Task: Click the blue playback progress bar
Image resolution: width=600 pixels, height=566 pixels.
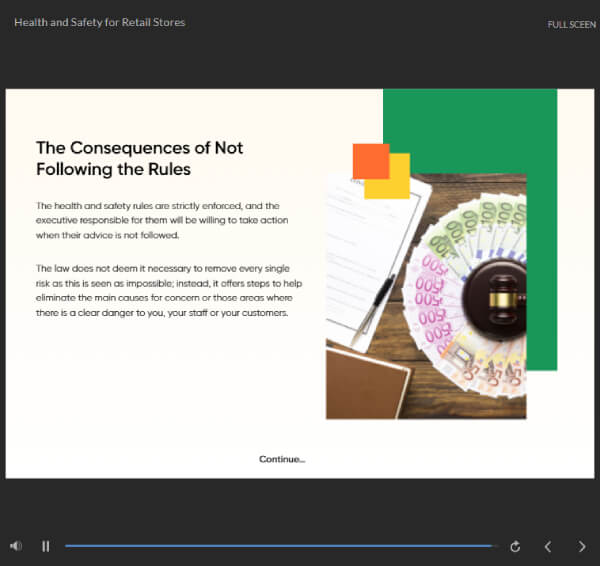Action: (x=282, y=546)
